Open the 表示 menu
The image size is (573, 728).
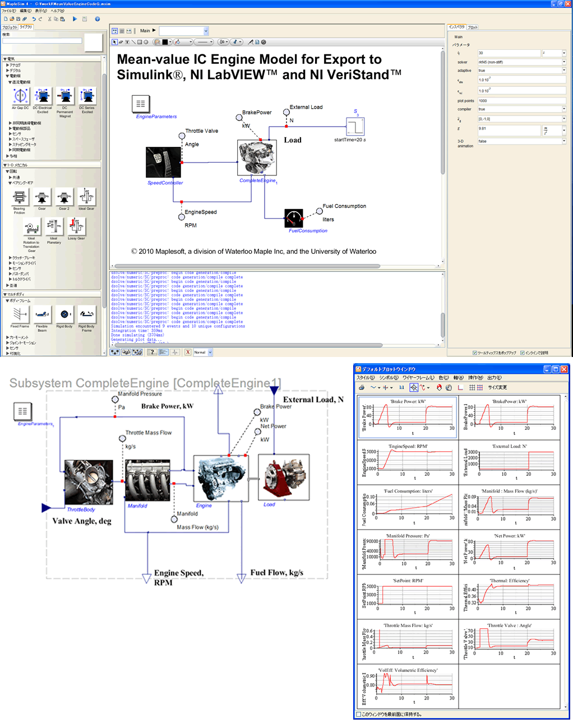pyautogui.click(x=41, y=11)
